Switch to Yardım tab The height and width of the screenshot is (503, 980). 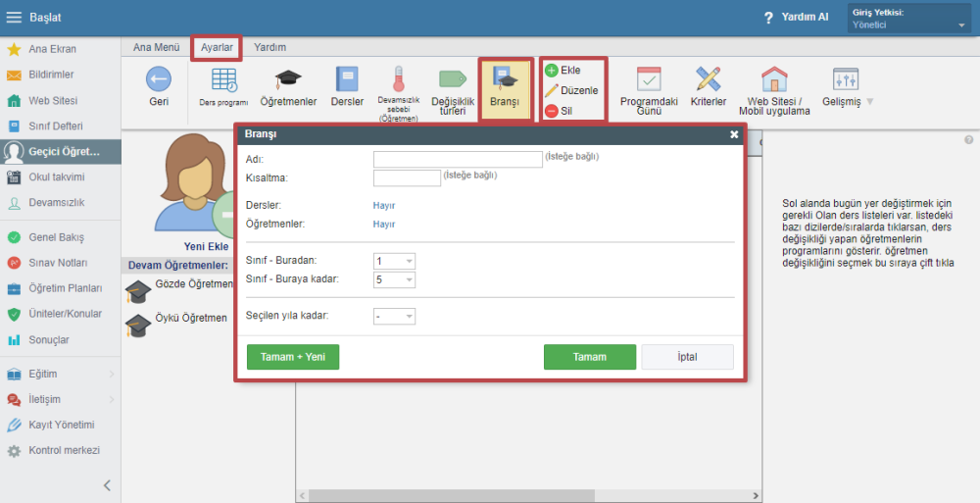pyautogui.click(x=270, y=47)
